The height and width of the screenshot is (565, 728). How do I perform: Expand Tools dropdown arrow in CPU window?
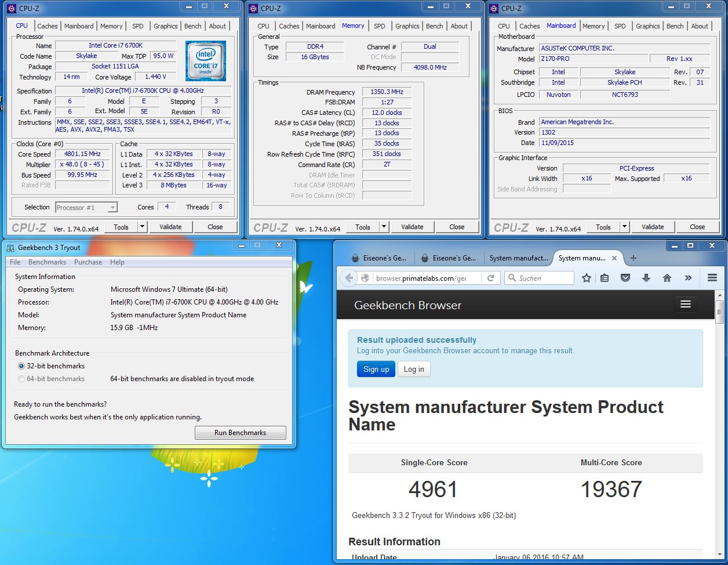tap(142, 227)
